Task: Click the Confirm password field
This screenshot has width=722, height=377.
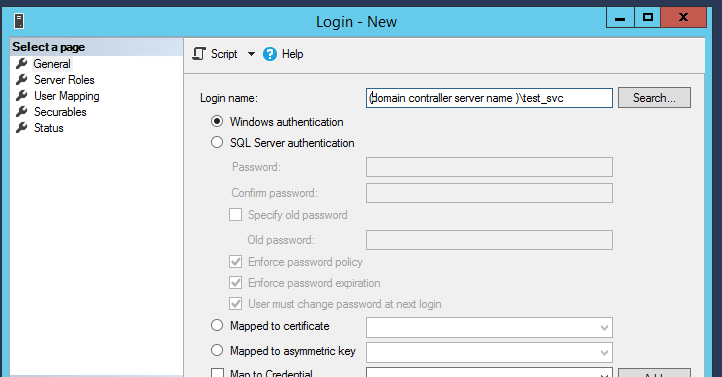Action: tap(489, 193)
